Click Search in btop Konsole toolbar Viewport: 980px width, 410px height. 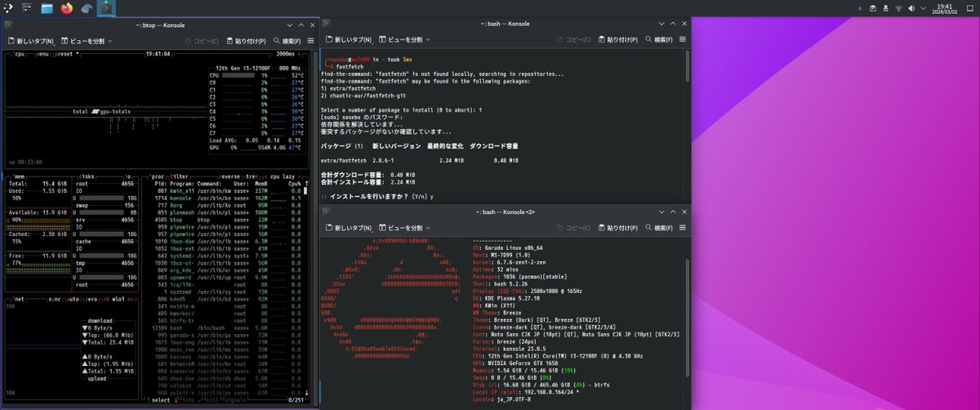[287, 40]
